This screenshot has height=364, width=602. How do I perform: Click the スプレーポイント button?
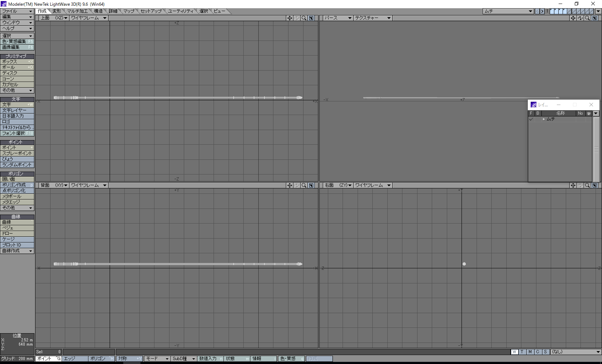coord(17,153)
